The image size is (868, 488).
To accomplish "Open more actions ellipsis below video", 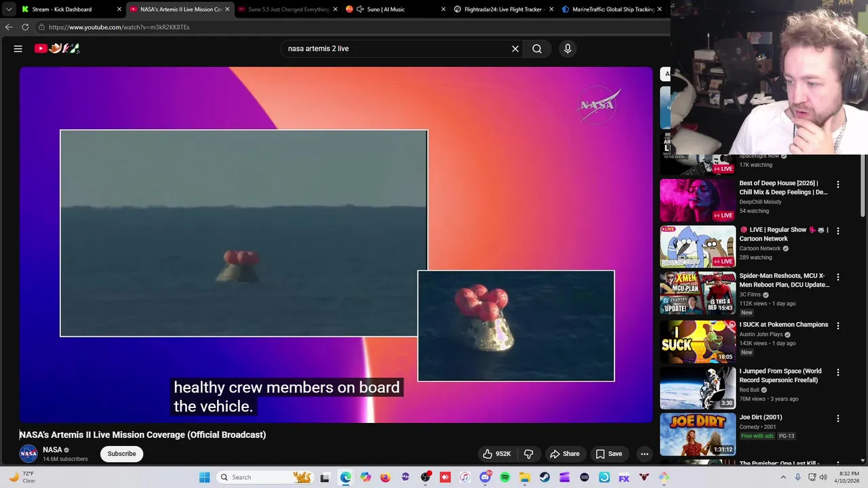I will [x=645, y=454].
